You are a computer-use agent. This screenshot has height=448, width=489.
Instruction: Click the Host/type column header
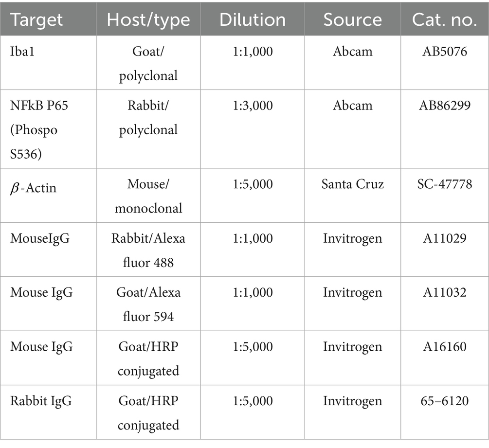point(148,19)
